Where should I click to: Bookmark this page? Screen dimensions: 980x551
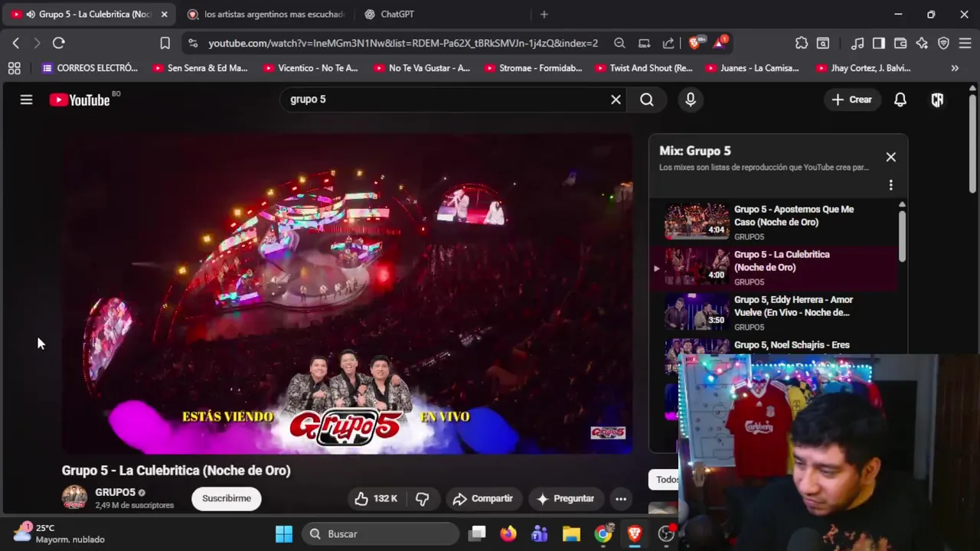(165, 44)
